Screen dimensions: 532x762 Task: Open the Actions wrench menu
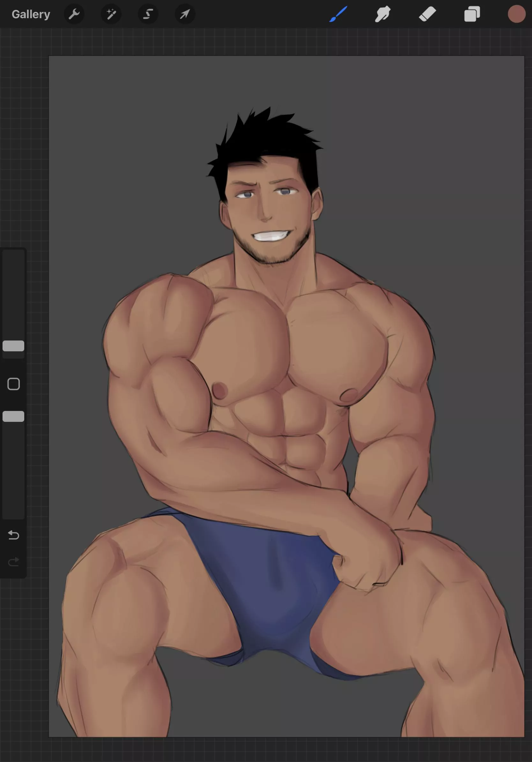[74, 14]
